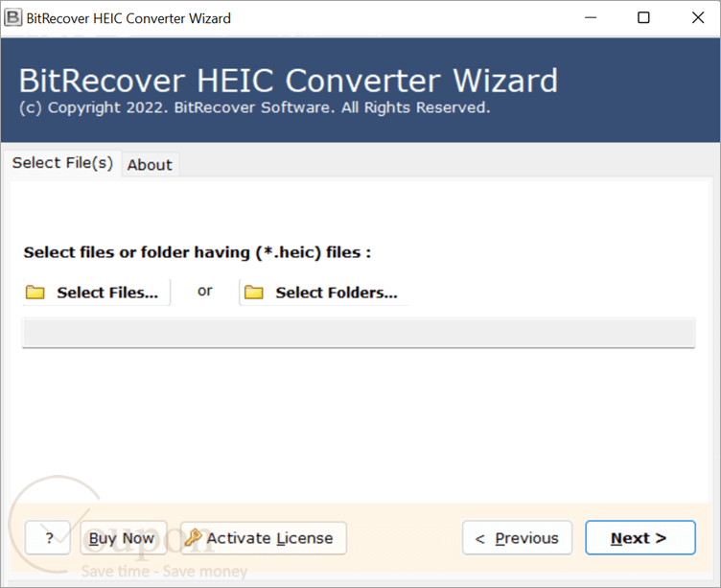Click the BitRecover app icon in title bar
The height and width of the screenshot is (588, 721).
coord(12,18)
